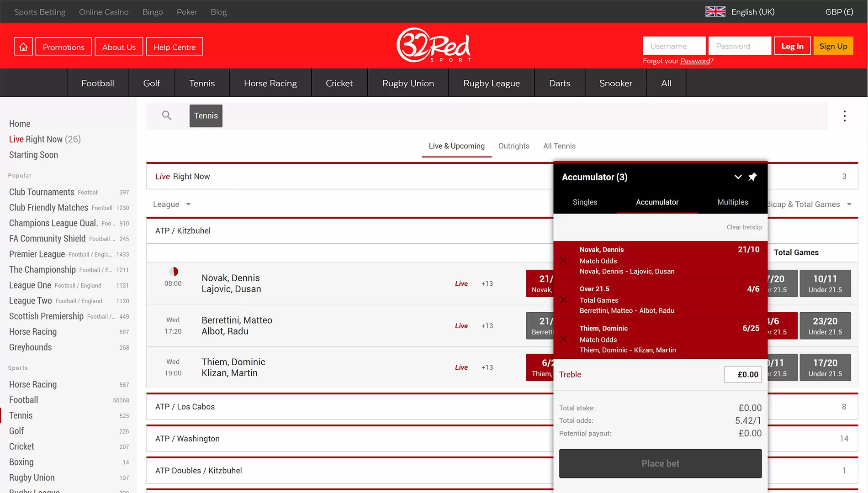Viewport: 868px width, 493px height.
Task: Click the Tennis breadcrumb chip
Action: coord(206,116)
